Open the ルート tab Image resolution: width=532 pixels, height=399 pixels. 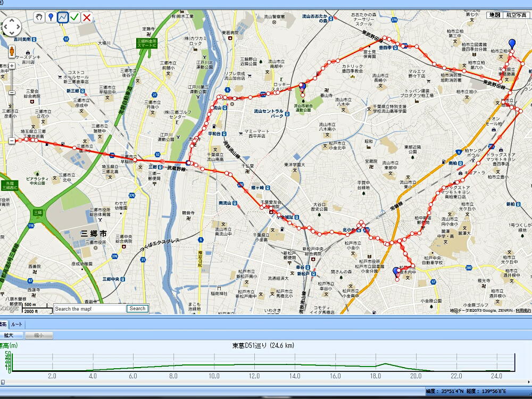(16, 325)
